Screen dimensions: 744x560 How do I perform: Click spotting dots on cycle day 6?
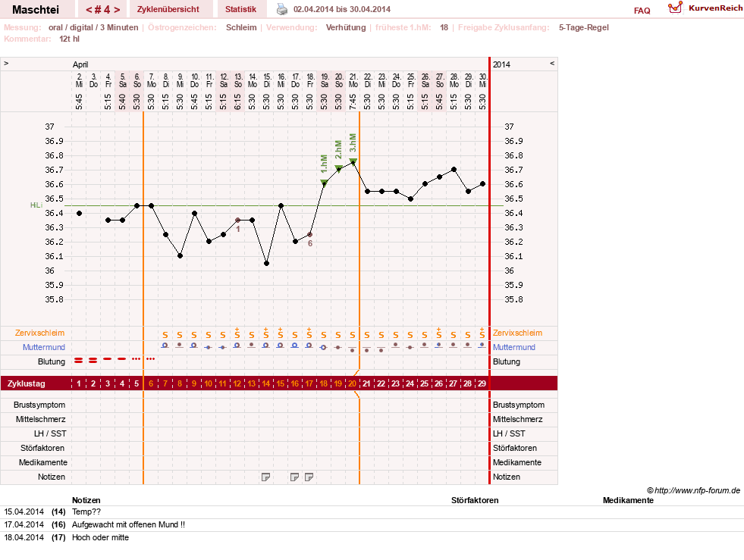[151, 359]
